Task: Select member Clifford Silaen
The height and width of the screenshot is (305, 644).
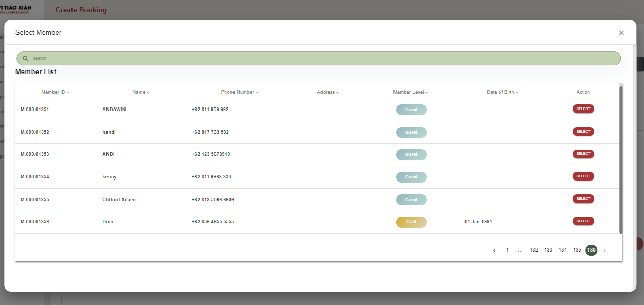Action: pyautogui.click(x=583, y=199)
